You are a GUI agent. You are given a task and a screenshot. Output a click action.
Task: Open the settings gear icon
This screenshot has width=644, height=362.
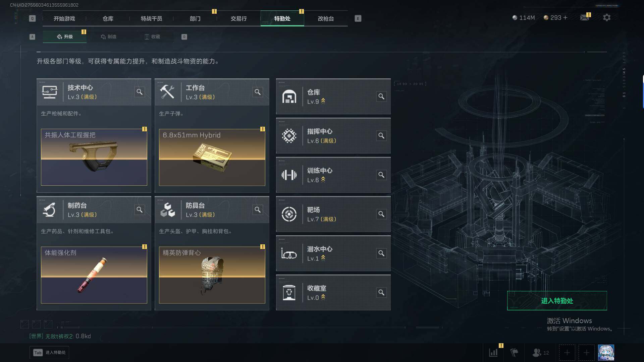606,17
